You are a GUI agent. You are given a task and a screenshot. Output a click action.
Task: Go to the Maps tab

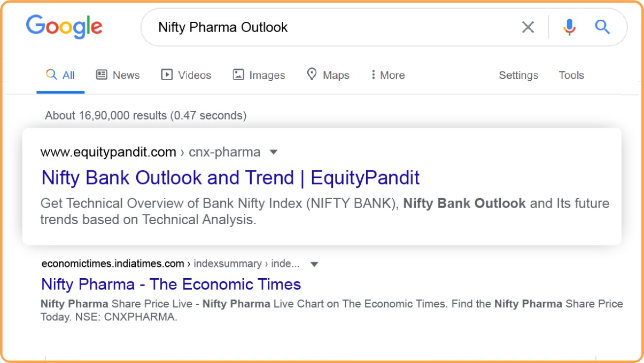(328, 75)
